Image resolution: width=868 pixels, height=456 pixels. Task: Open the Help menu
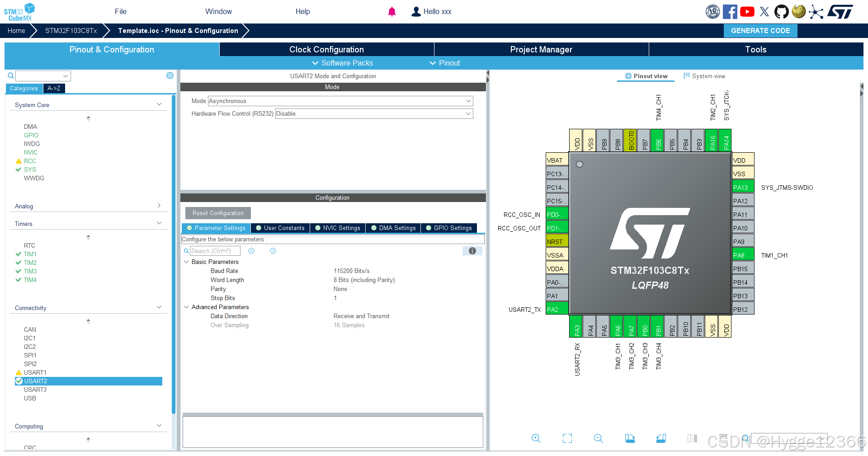click(x=303, y=11)
